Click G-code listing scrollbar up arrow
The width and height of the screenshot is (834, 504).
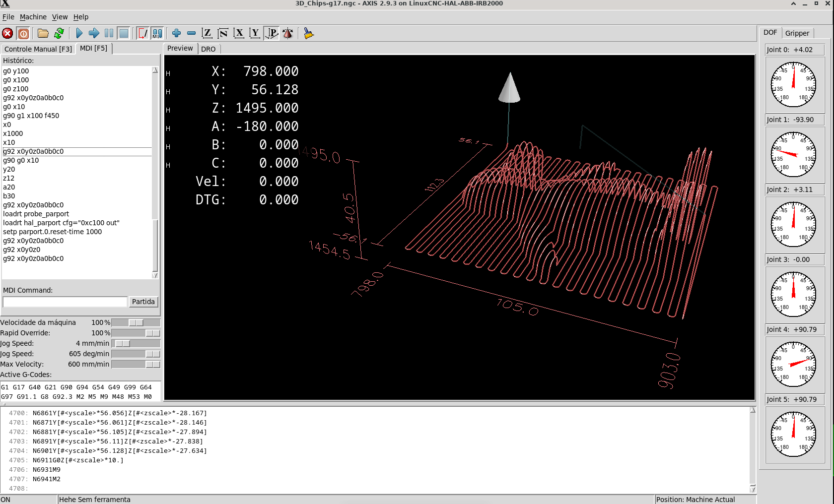click(x=753, y=410)
